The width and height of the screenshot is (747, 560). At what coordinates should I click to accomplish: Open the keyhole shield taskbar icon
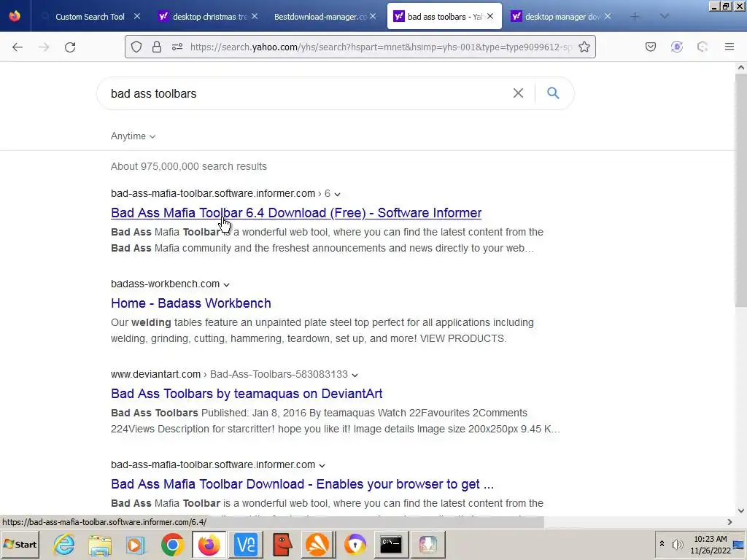355,544
